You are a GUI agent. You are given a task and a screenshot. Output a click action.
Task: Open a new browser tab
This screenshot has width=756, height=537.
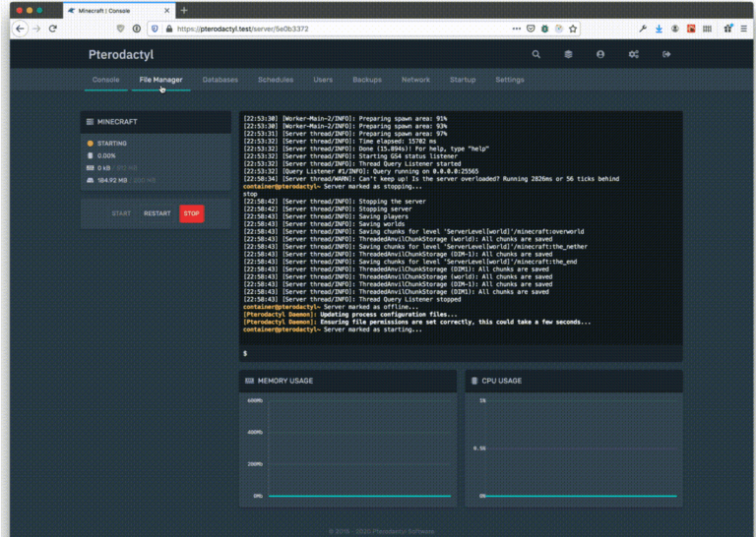184,11
